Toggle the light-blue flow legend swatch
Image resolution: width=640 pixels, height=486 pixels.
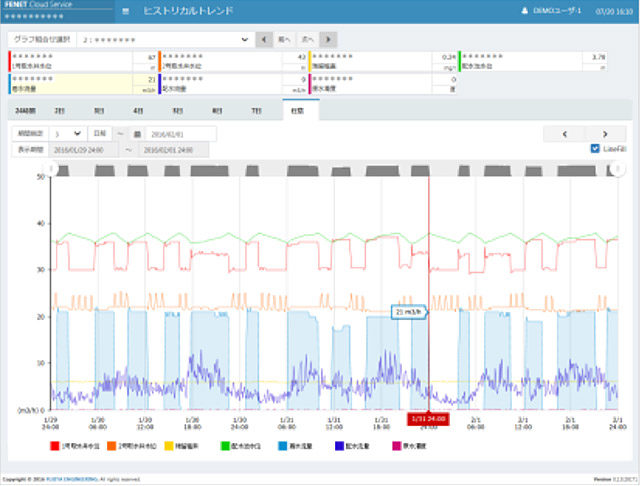point(282,446)
